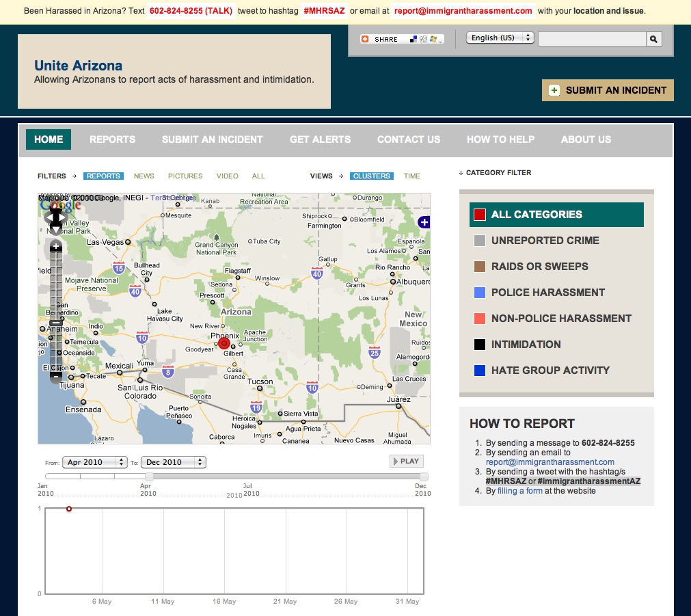Viewport: 691px width, 616px height.
Task: Click the gray Unreported Crime swatch
Action: pyautogui.click(x=480, y=241)
